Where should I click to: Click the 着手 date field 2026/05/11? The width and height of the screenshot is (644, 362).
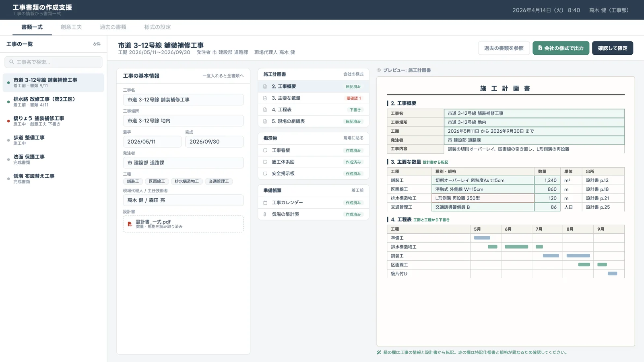pos(152,142)
